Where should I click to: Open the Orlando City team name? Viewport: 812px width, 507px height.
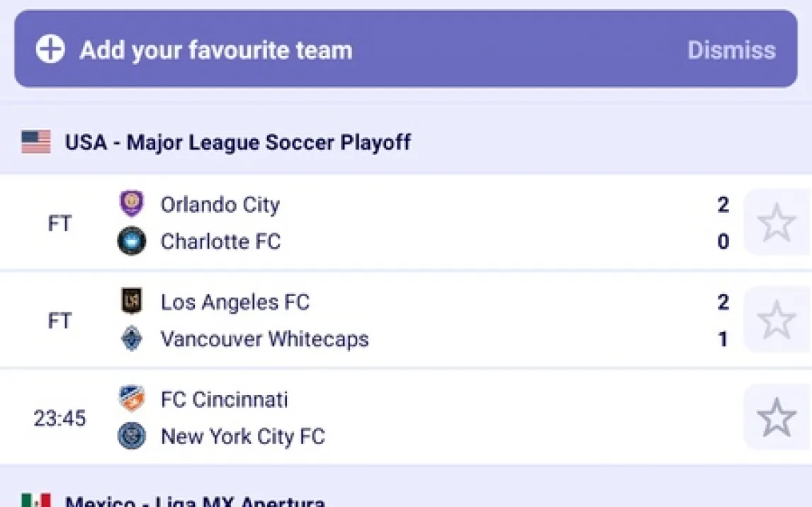(220, 205)
